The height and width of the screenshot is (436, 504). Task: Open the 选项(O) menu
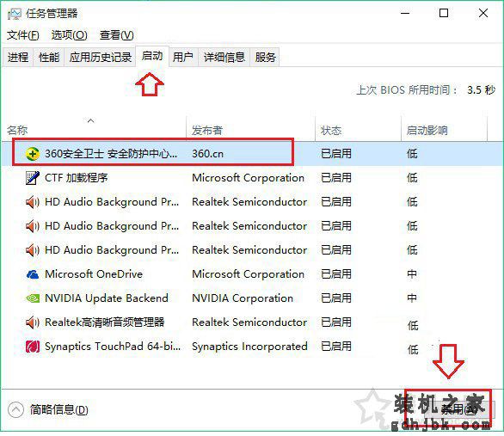point(69,34)
